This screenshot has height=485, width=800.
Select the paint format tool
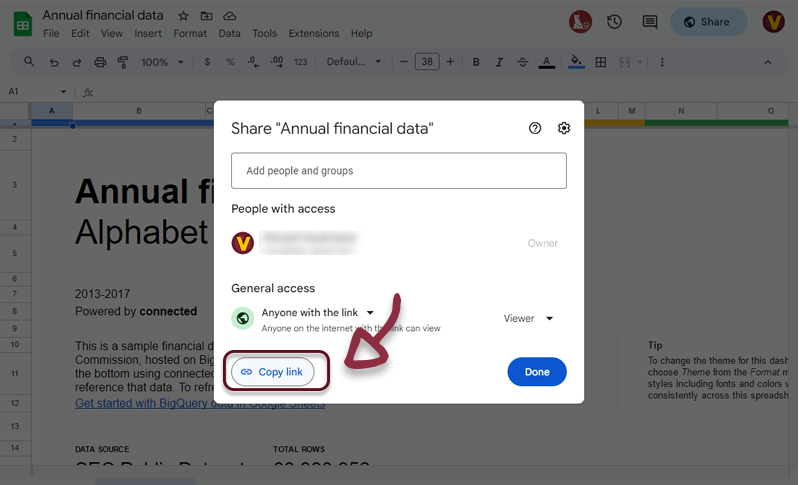123,62
